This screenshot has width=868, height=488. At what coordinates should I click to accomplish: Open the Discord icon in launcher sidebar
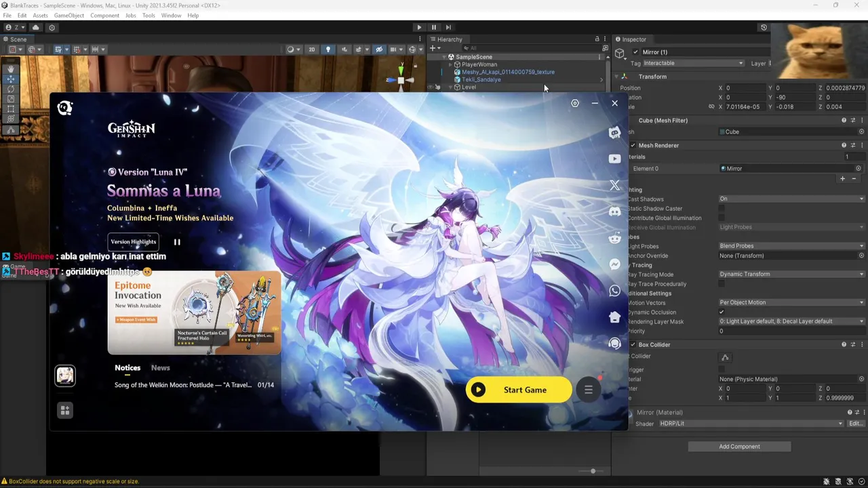[614, 211]
